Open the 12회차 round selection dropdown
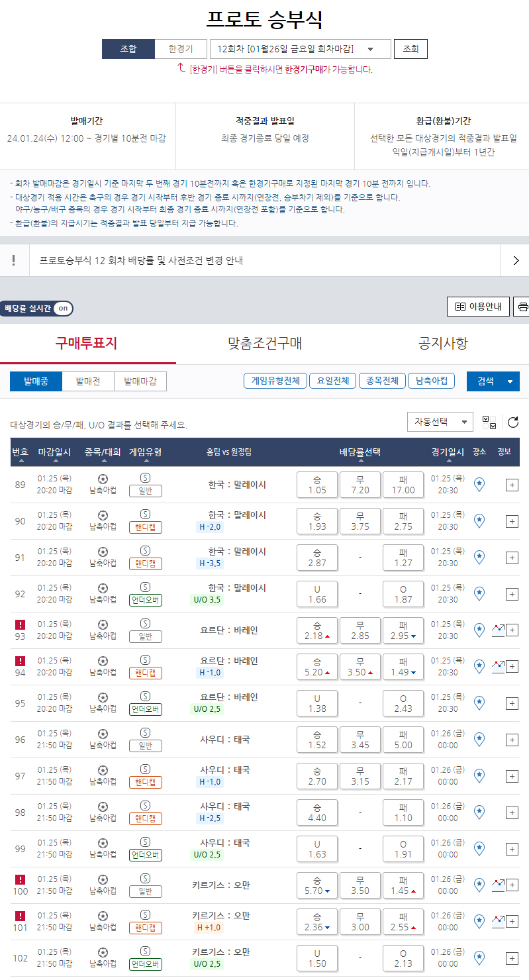 300,49
